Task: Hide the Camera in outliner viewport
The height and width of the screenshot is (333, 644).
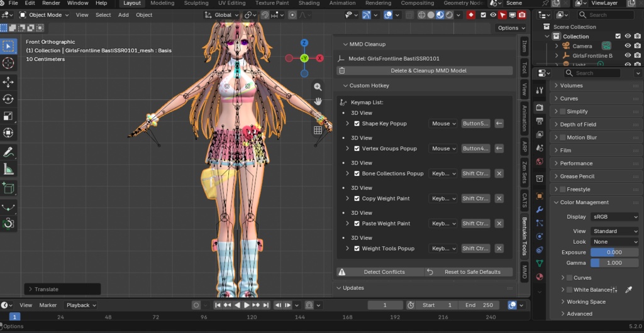Action: tap(628, 46)
